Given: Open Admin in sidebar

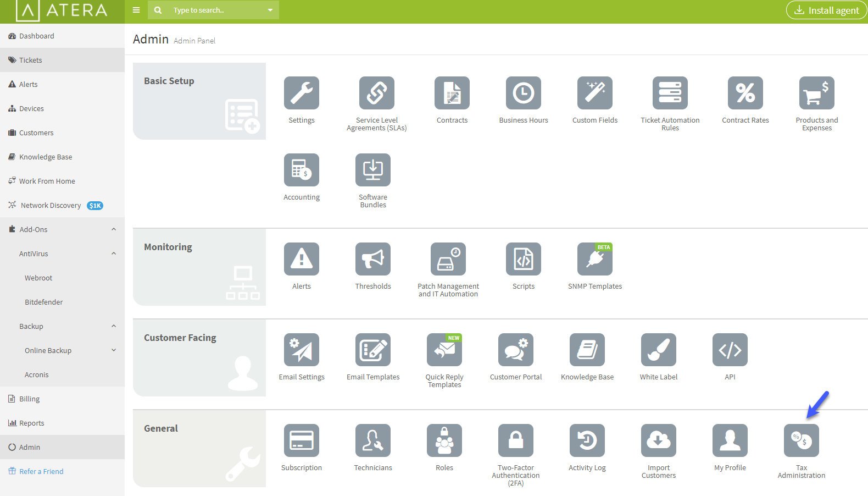Looking at the screenshot, I should click(x=62, y=447).
